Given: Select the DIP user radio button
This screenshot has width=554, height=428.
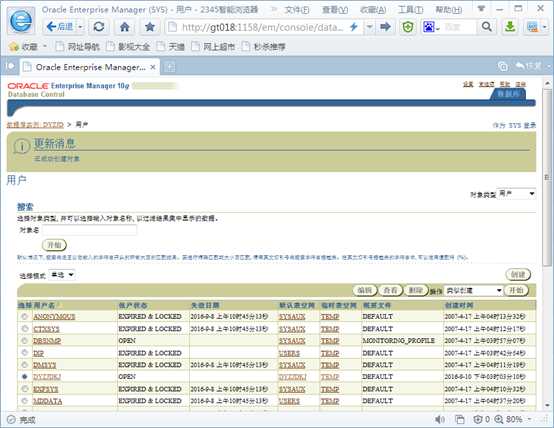Looking at the screenshot, I should pos(24,352).
